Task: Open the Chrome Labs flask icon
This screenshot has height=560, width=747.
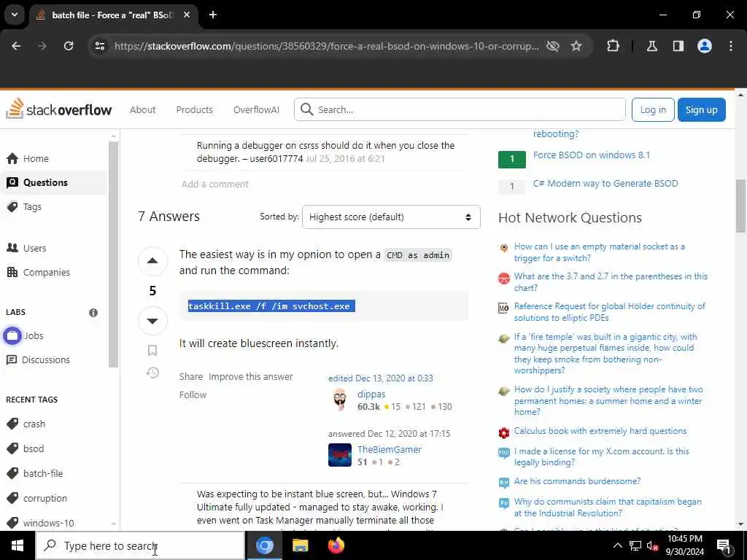Action: tap(652, 46)
